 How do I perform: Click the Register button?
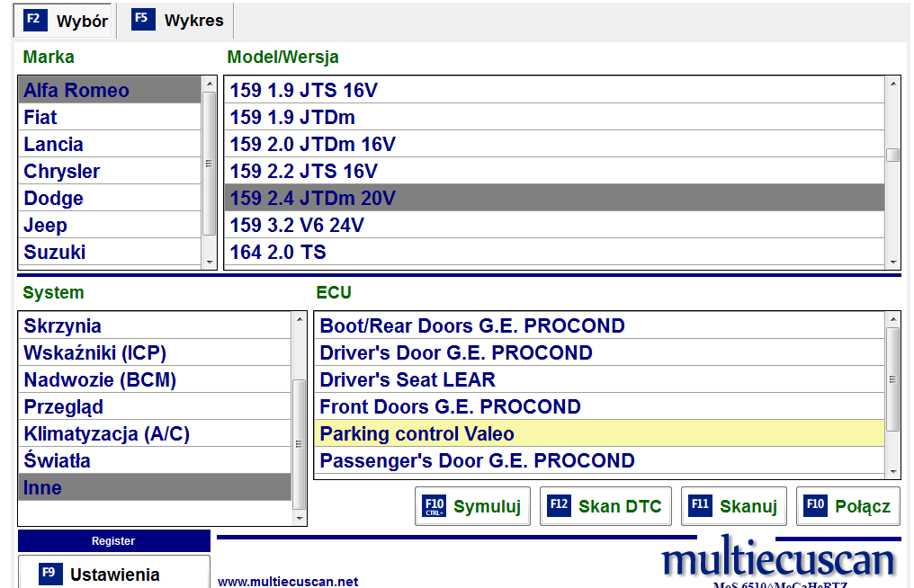(113, 540)
